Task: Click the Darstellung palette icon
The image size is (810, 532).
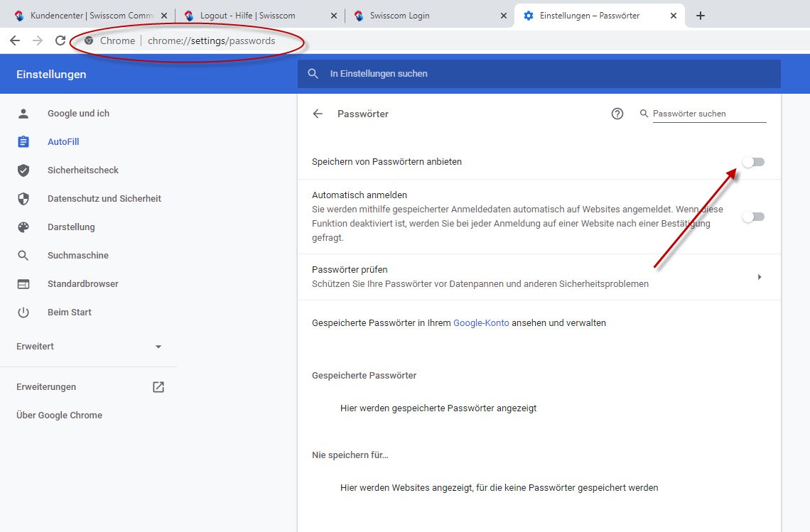Action: (x=23, y=227)
